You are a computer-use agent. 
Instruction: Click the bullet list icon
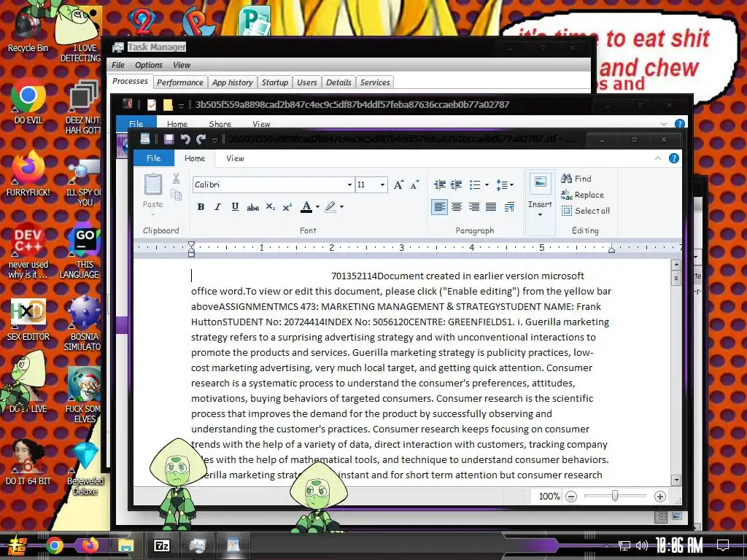tap(474, 184)
